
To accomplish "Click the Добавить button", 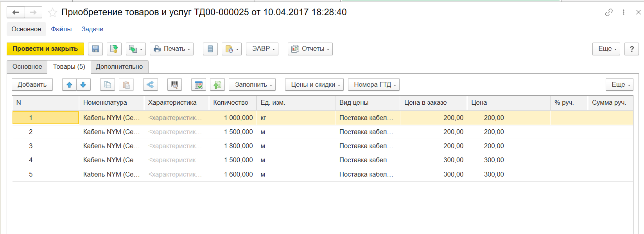I will 32,85.
